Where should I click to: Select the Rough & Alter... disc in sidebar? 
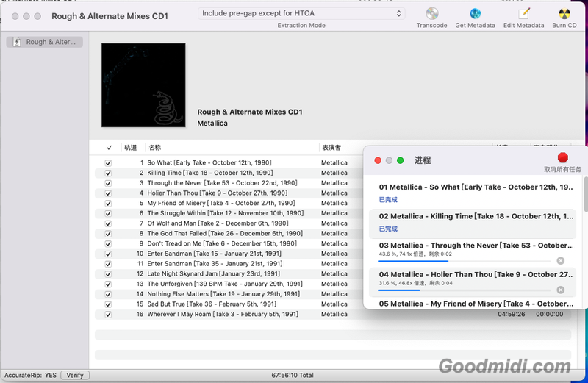tap(45, 42)
